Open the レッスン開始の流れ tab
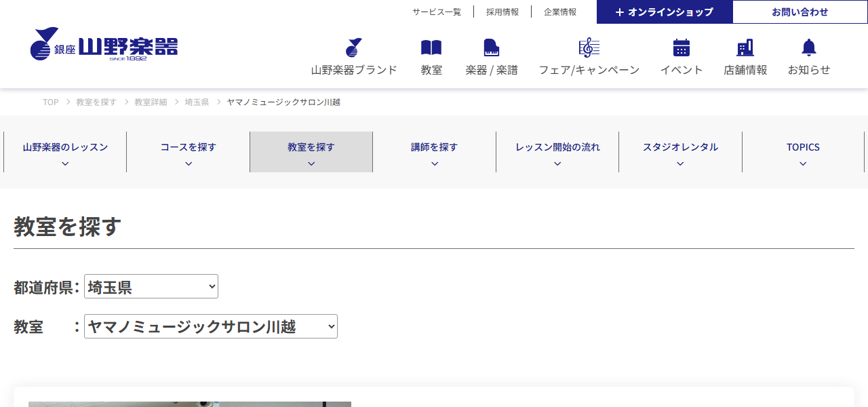Screen dimensions: 868x407 click(557, 152)
